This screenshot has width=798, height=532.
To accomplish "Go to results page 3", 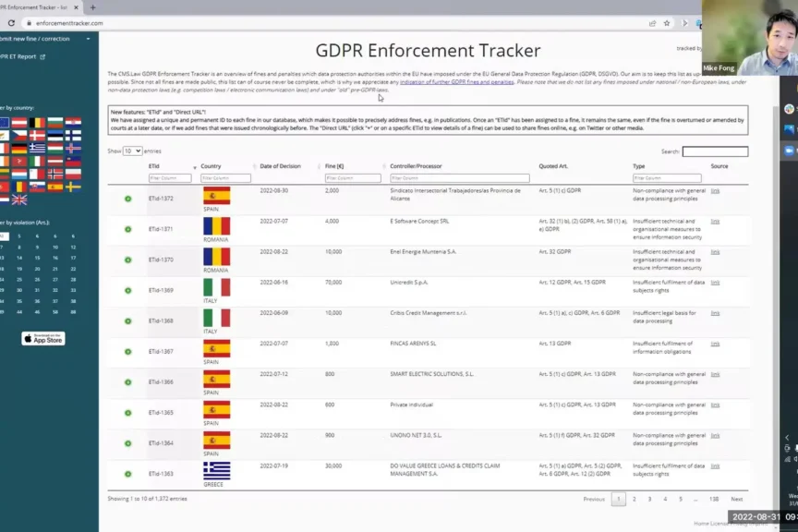I will [x=649, y=499].
